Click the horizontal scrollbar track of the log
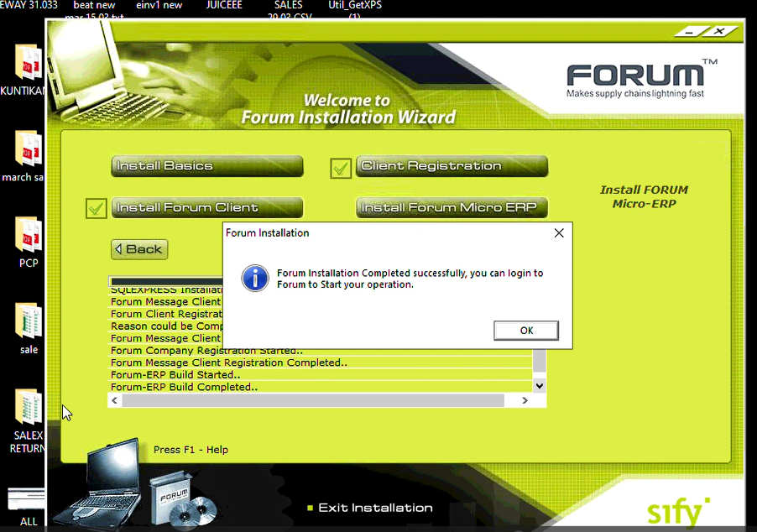The width and height of the screenshot is (757, 532). point(313,400)
